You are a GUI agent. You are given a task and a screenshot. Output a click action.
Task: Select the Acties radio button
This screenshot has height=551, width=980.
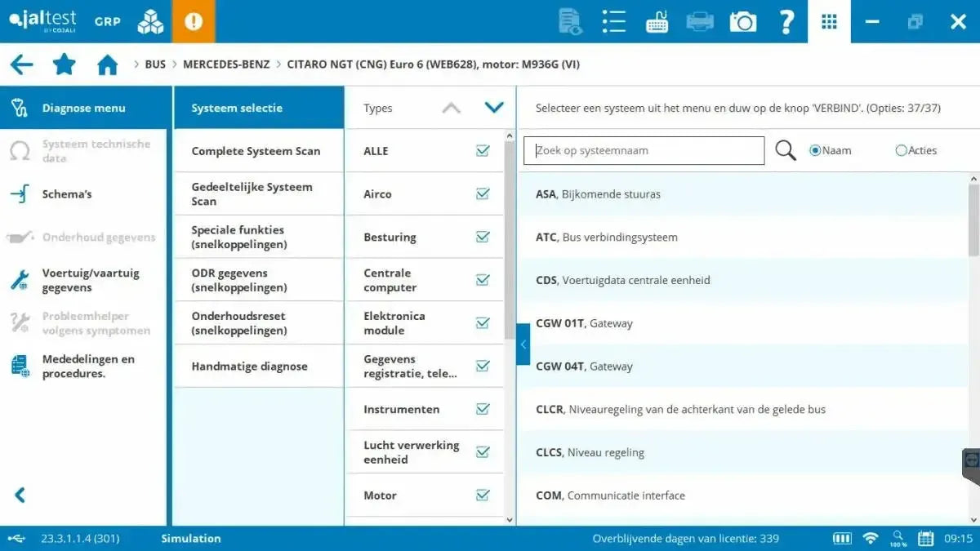tap(901, 150)
